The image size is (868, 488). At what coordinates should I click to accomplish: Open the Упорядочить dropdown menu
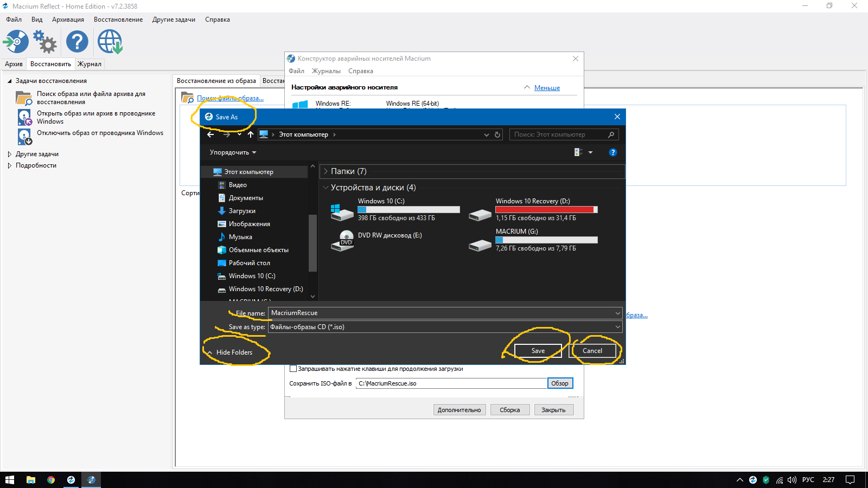coord(233,152)
